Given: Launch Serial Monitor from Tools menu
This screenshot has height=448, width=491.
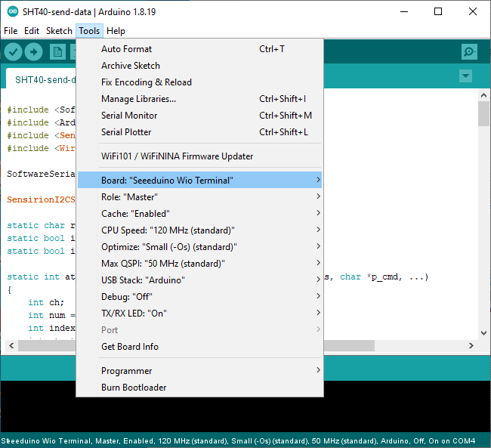Looking at the screenshot, I should point(199,116).
